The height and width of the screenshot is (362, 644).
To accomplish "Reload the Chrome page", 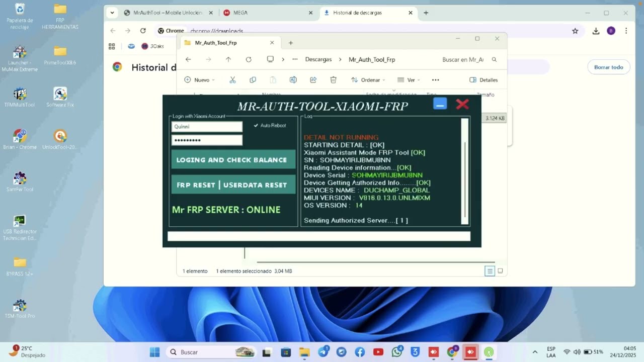I will [x=143, y=31].
